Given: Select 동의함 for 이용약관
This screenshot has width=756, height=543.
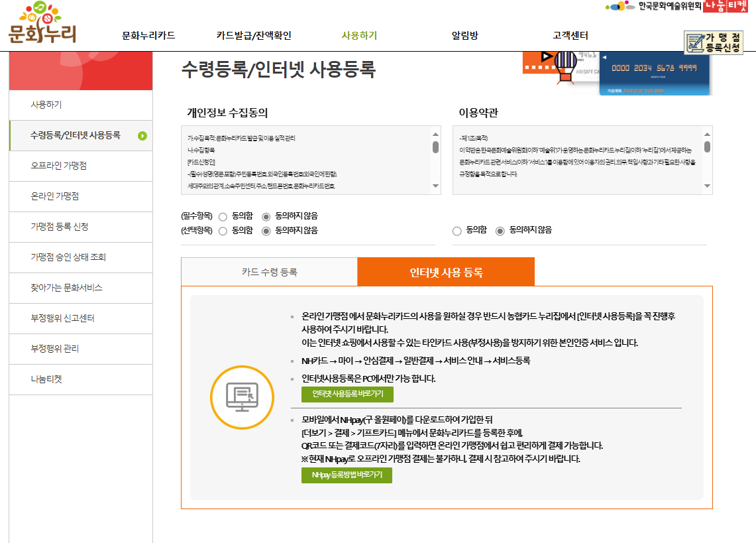Looking at the screenshot, I should pos(457,231).
